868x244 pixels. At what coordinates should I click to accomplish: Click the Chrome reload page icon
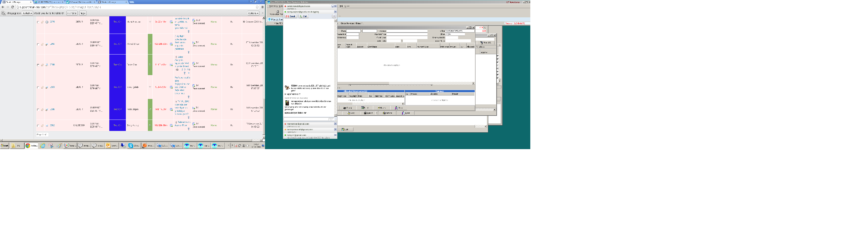[x=12, y=7]
